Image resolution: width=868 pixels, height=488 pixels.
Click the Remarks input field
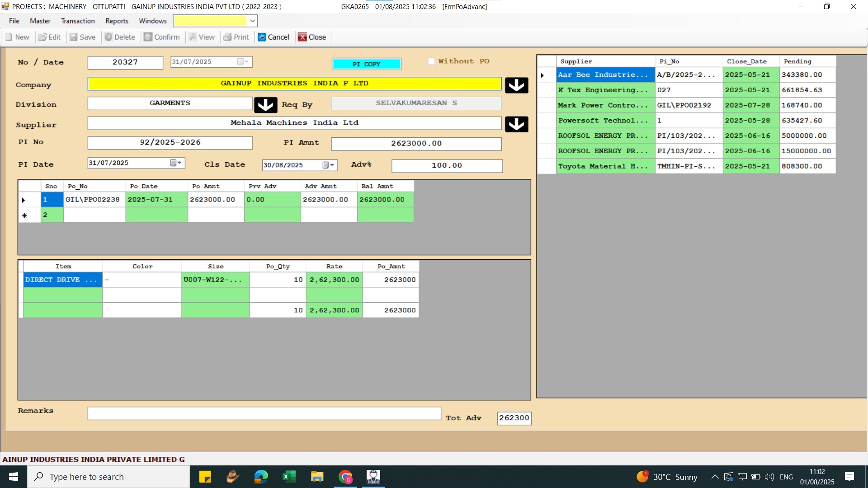pos(264,413)
